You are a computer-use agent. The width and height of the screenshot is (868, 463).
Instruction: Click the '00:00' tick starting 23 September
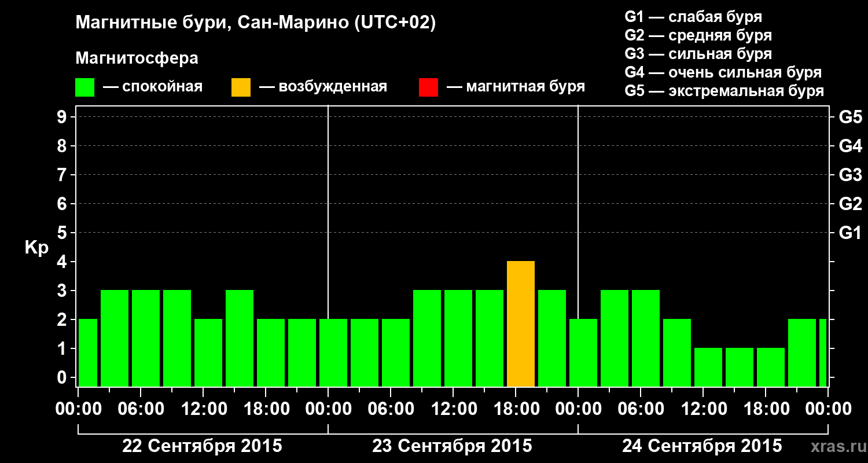[x=328, y=409]
